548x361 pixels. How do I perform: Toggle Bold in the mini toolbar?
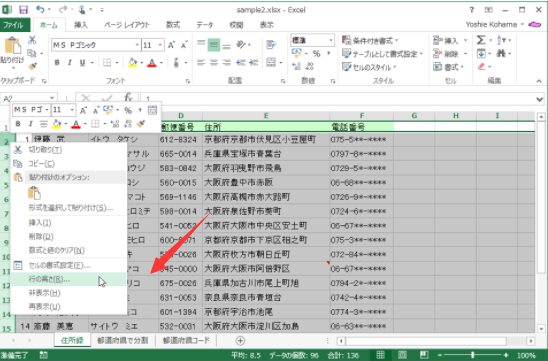click(18, 124)
